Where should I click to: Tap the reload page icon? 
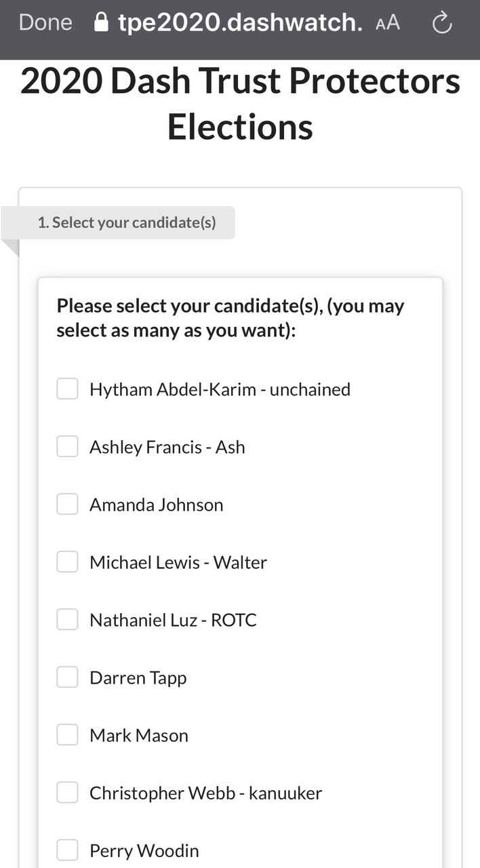pyautogui.click(x=442, y=24)
